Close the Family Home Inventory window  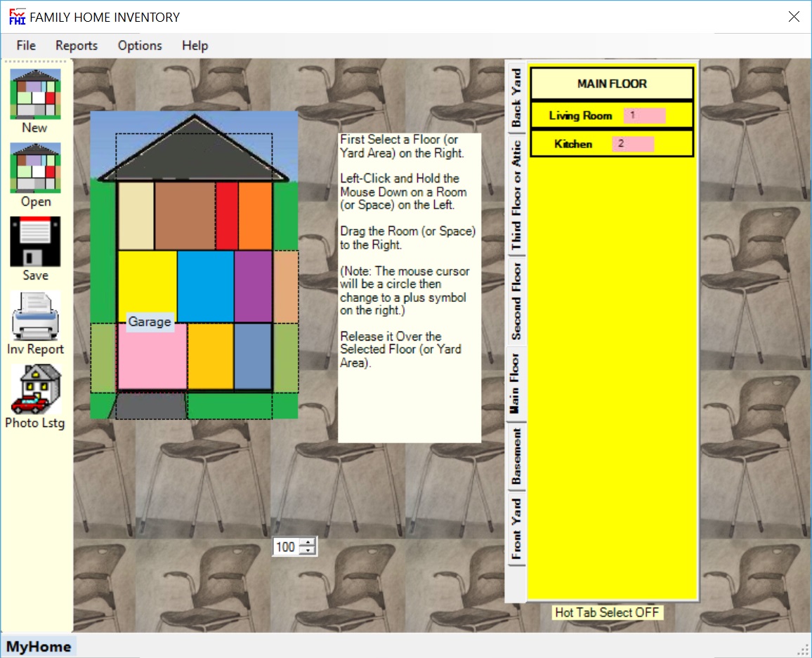click(794, 17)
